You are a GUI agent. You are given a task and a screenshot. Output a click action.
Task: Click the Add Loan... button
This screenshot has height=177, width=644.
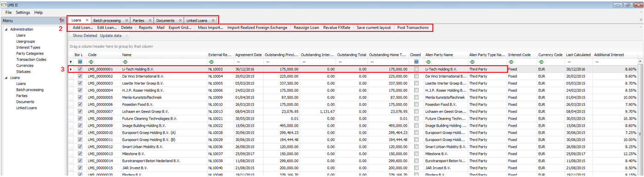point(83,28)
